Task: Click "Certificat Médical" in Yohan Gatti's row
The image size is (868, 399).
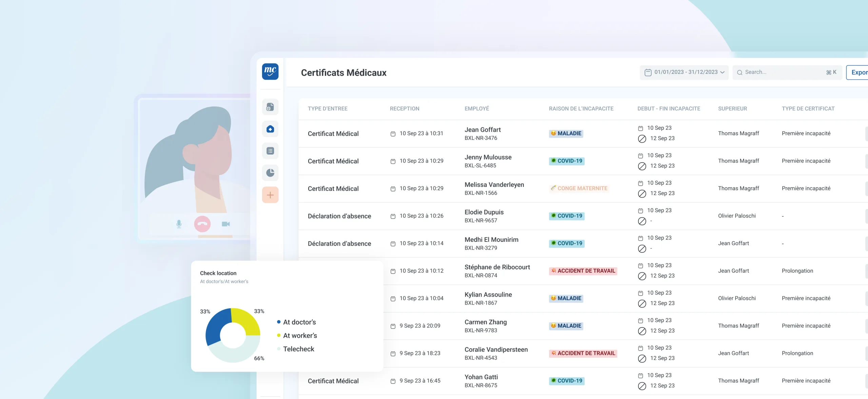Action: [x=333, y=381]
